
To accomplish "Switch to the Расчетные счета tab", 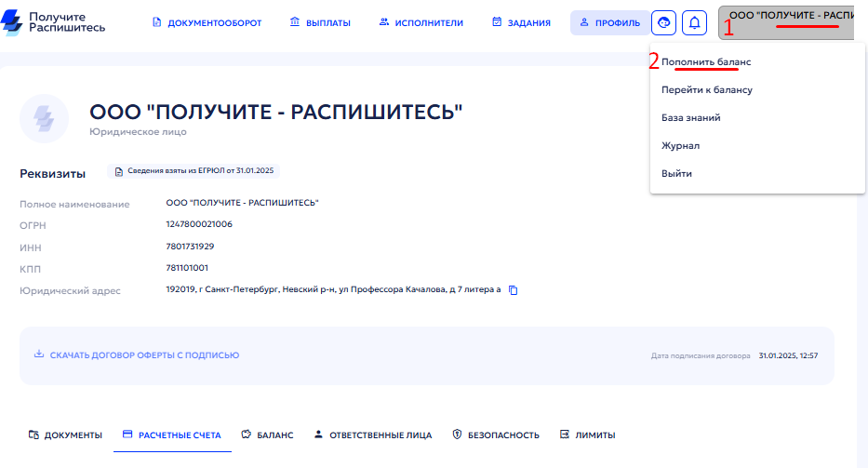I will (x=172, y=435).
